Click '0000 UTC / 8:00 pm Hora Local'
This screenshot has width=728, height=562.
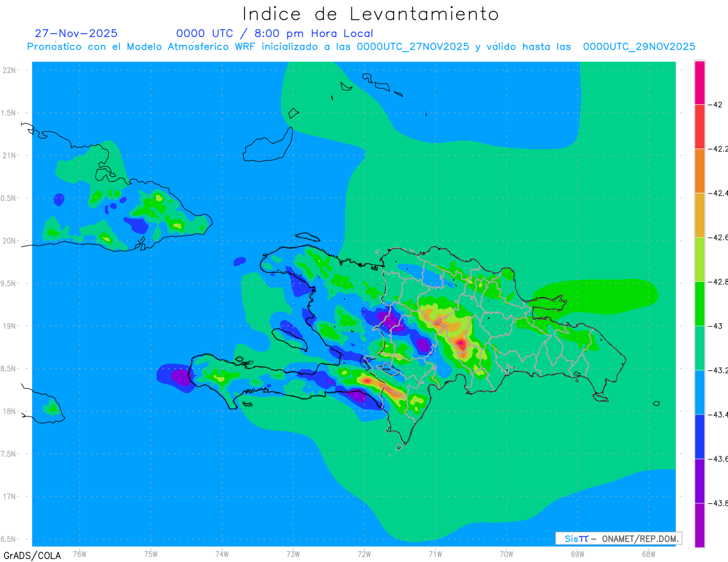click(x=275, y=34)
